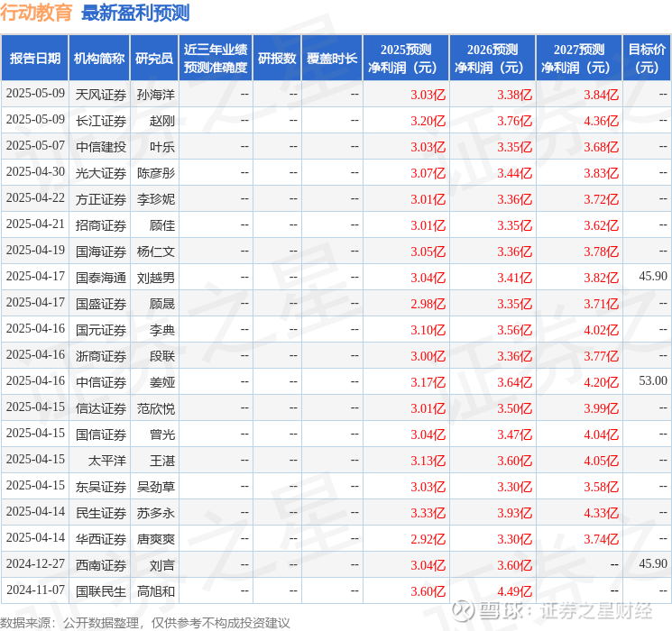
Task: Select the 华西证券 institution cell
Action: click(x=101, y=539)
